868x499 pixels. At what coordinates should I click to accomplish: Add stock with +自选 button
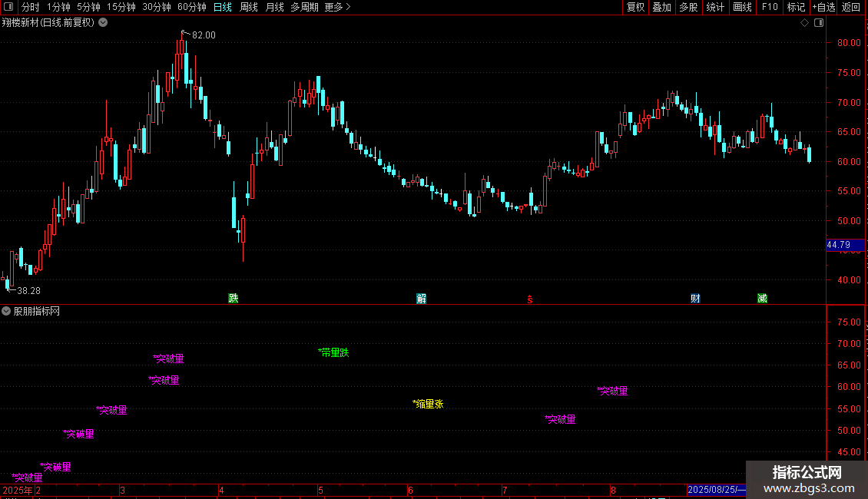823,7
